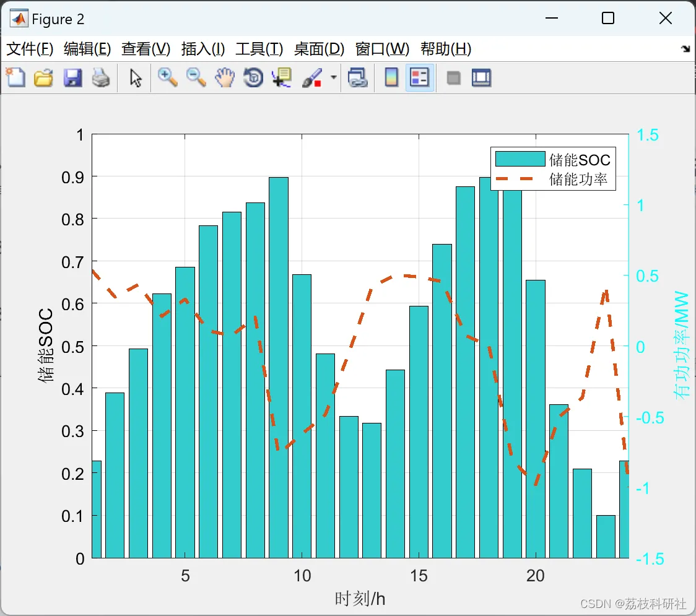Enable the Data Cursor tool
The height and width of the screenshot is (616, 696).
282,77
